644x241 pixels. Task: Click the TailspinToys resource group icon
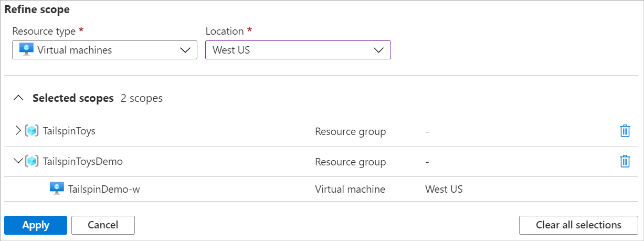click(x=32, y=131)
